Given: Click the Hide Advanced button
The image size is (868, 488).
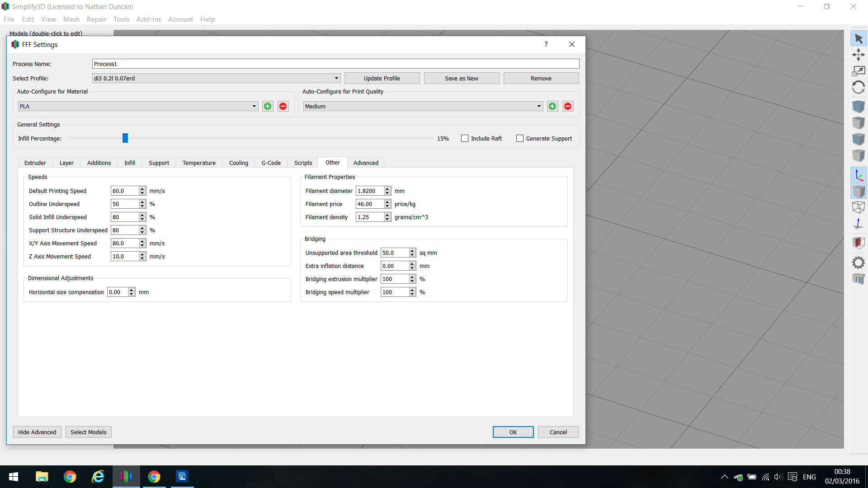Looking at the screenshot, I should tap(37, 432).
